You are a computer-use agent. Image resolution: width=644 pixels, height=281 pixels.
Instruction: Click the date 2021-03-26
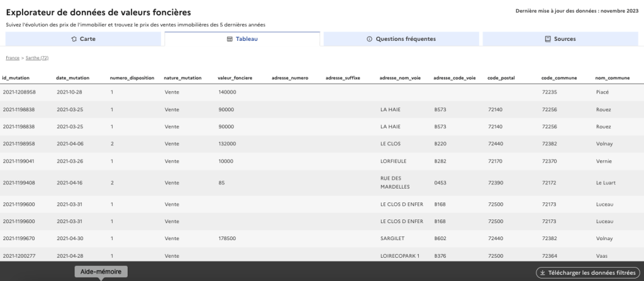(70, 162)
